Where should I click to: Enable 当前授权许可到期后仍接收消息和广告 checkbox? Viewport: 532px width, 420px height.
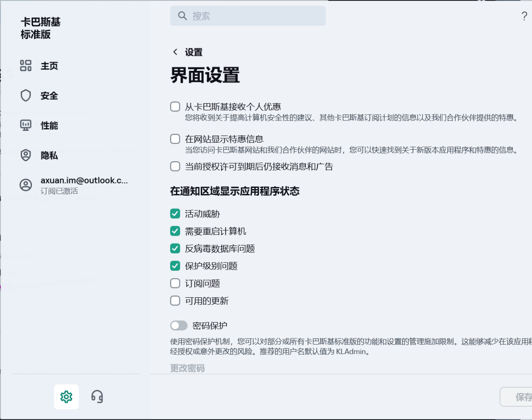(175, 167)
